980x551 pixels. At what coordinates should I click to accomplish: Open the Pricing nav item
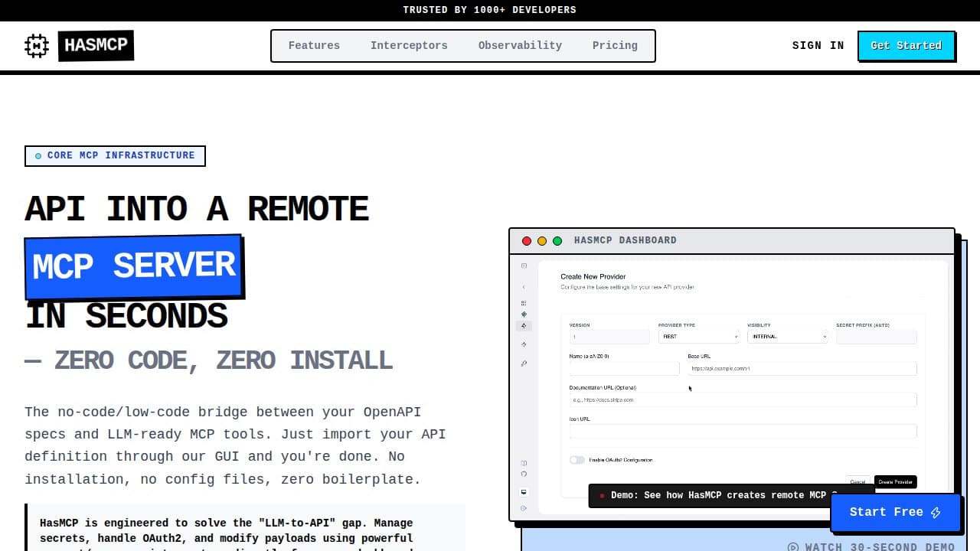point(615,46)
